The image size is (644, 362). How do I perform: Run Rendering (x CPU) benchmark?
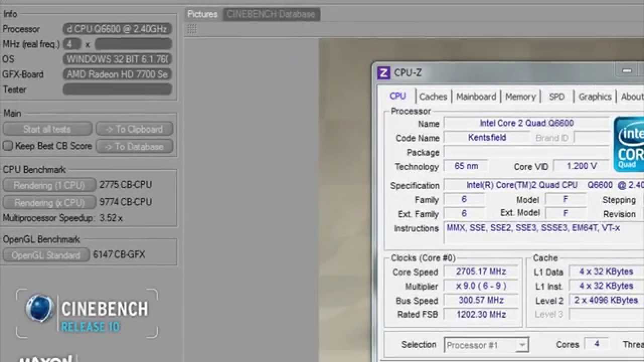[x=49, y=203]
